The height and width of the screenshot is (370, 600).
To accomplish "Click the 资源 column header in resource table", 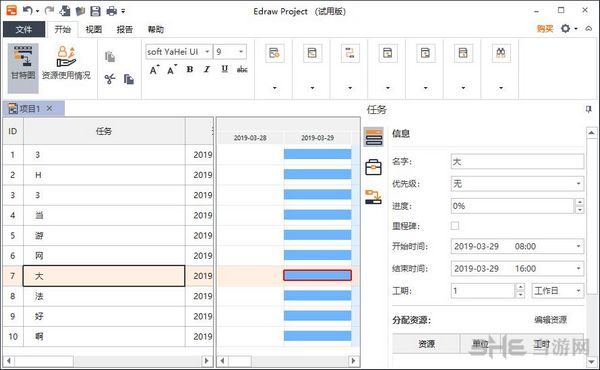I will [x=426, y=344].
